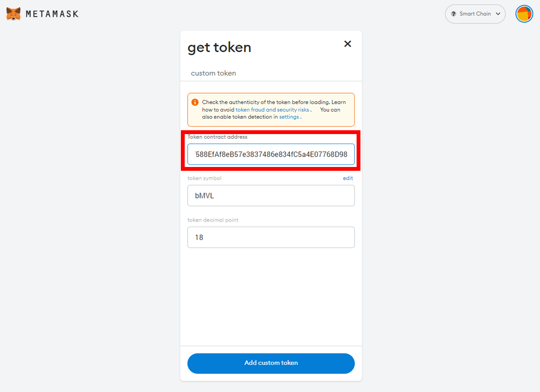The width and height of the screenshot is (540, 392).
Task: Click the orange info icon in the warning
Action: [195, 102]
